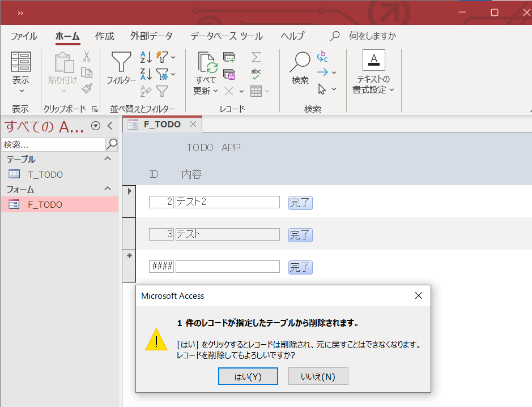The height and width of the screenshot is (407, 532).
Task: Open the Selection filter dropdown arrow
Action: [x=173, y=57]
